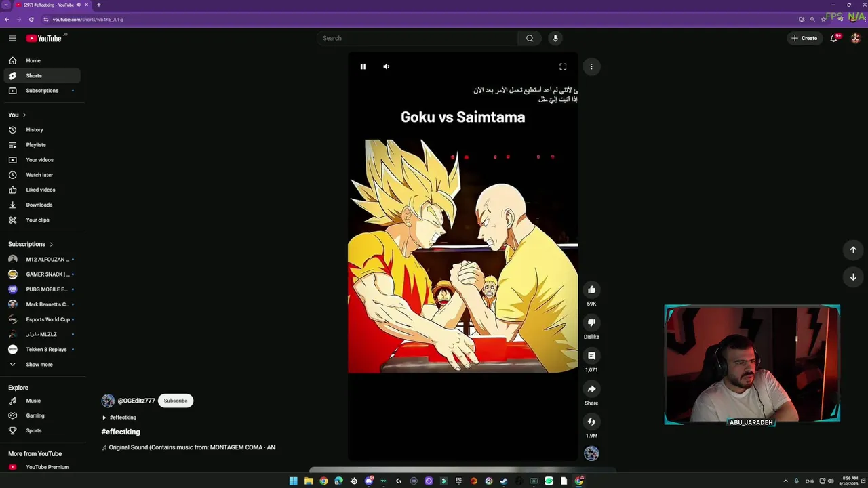Click the browser address bar URL

pos(87,20)
